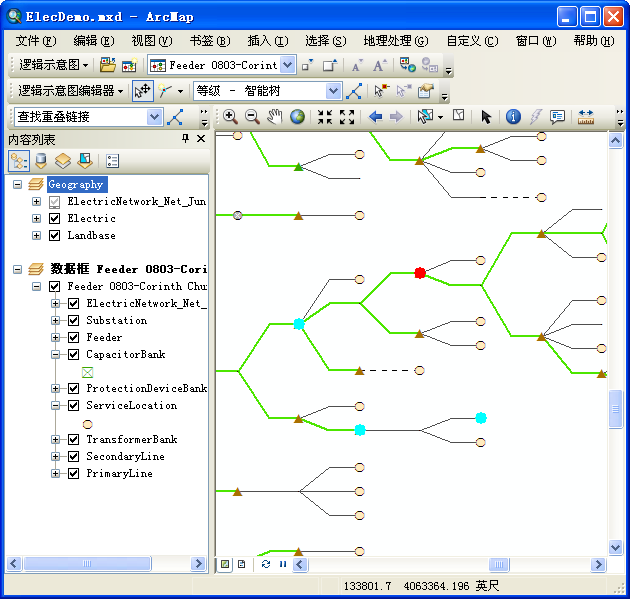Viewport: 630px width, 599px height.
Task: Click the cyan node color symbol in diagram
Action: click(299, 324)
